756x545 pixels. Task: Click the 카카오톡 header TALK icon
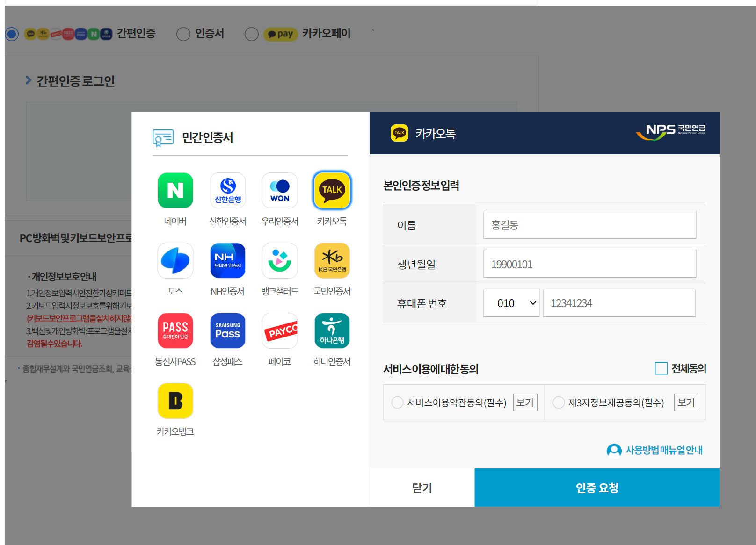[400, 133]
